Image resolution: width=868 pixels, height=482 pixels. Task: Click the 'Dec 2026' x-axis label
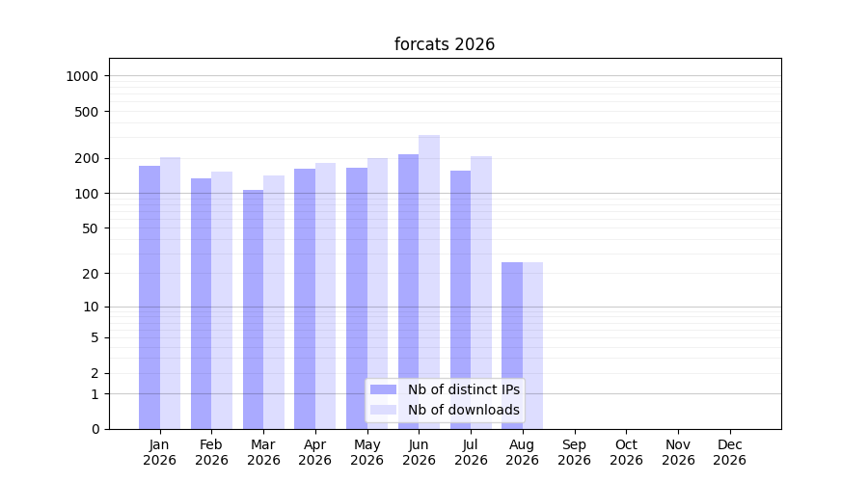coord(730,452)
